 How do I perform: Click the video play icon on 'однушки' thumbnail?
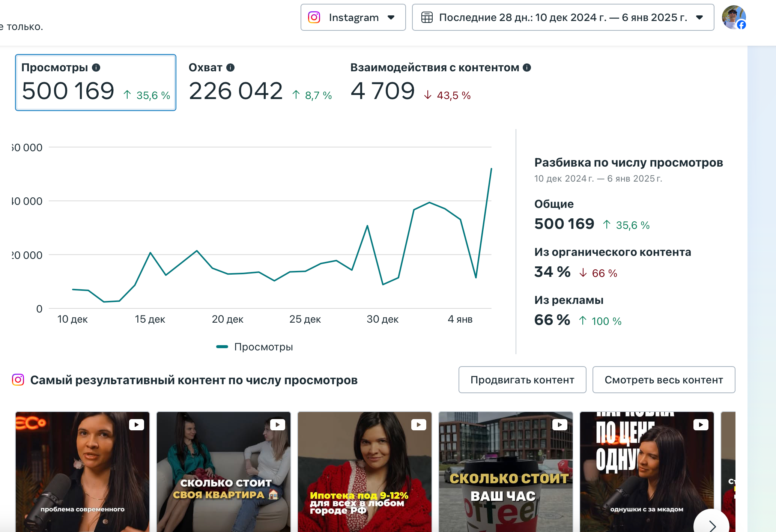tap(701, 425)
